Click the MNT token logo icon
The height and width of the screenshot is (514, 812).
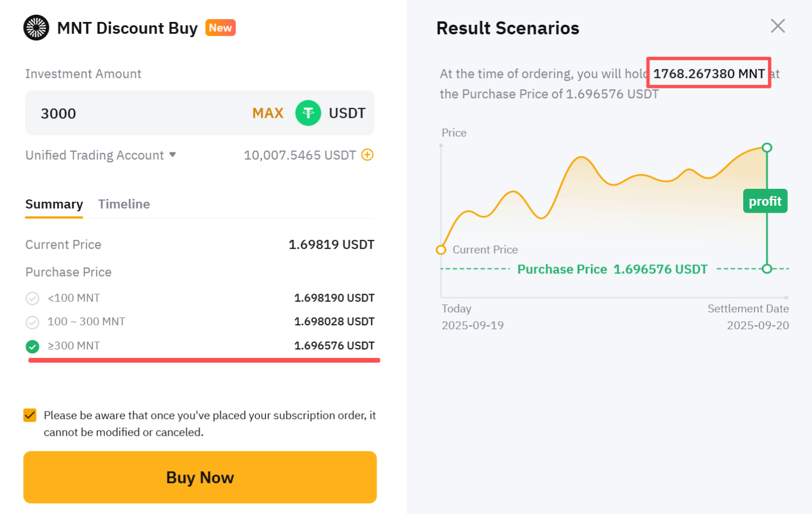(x=36, y=28)
